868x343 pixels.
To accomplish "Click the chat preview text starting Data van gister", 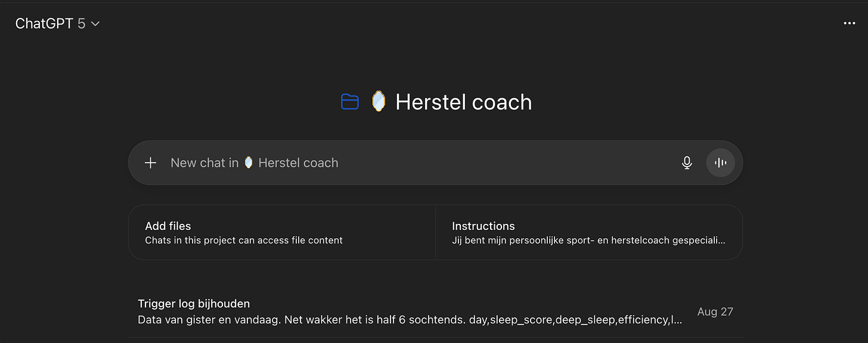I will point(410,320).
